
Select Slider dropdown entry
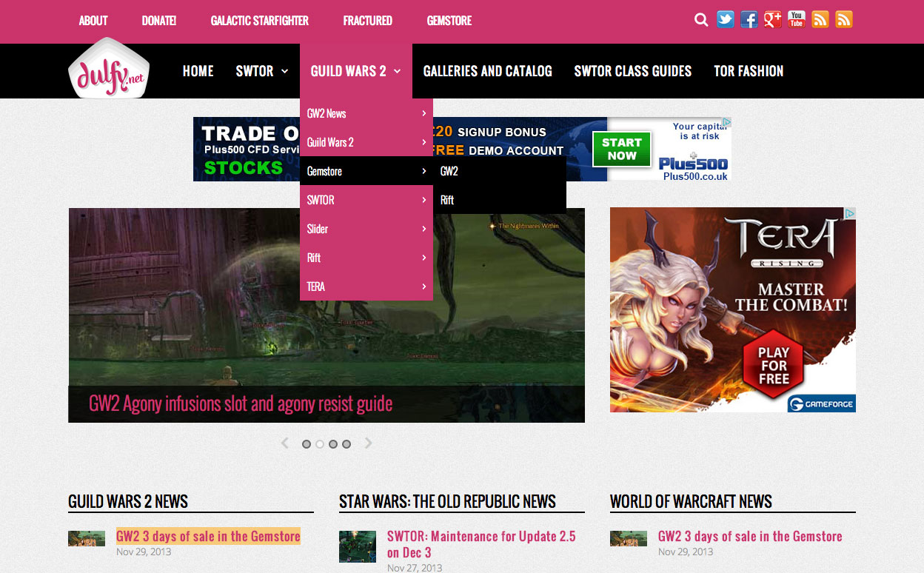[x=366, y=229]
